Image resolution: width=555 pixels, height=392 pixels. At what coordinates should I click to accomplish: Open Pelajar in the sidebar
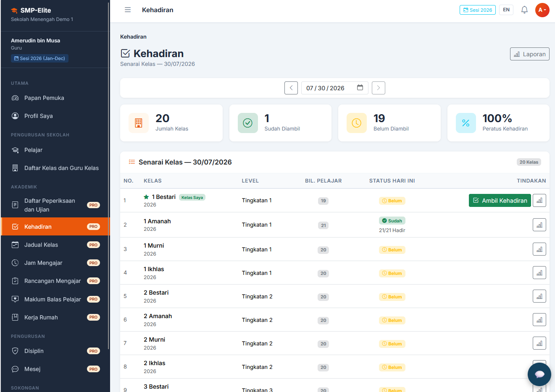55,150
